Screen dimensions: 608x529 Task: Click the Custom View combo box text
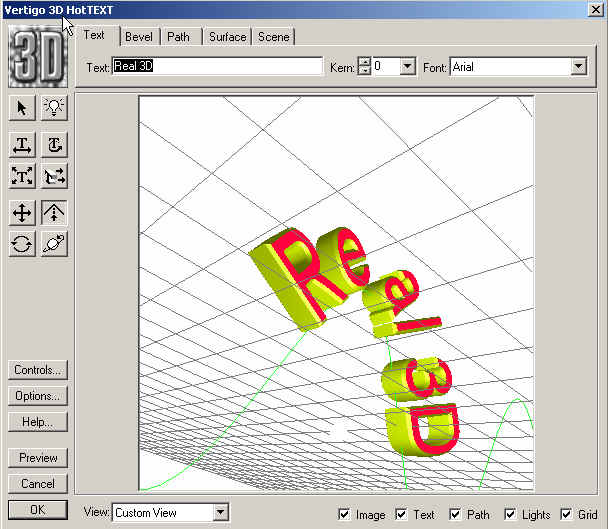(x=146, y=513)
